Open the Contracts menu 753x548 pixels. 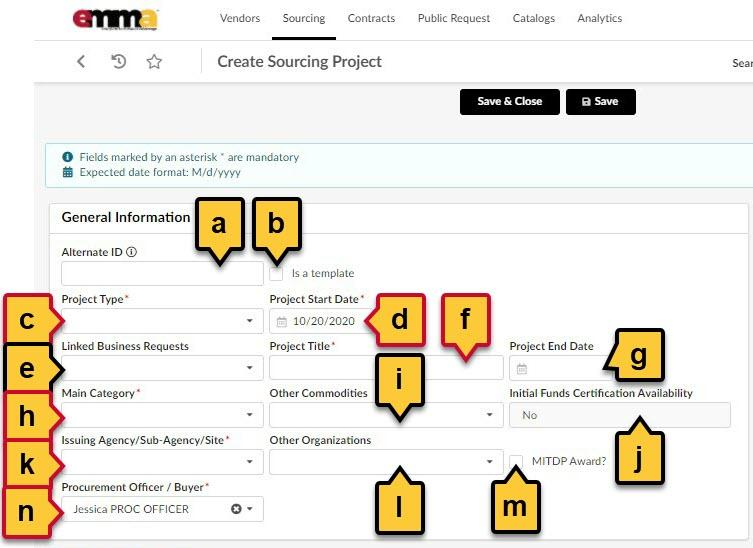click(371, 18)
